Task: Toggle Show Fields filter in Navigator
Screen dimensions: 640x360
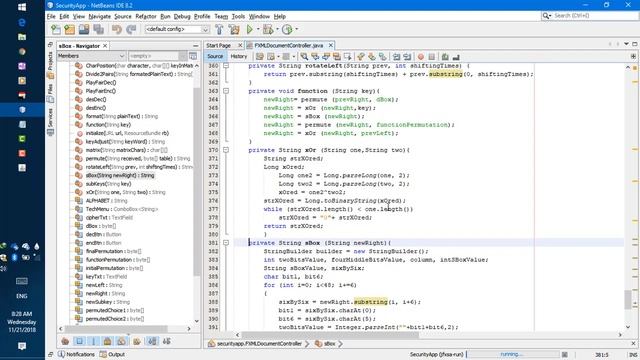Action: (80, 341)
